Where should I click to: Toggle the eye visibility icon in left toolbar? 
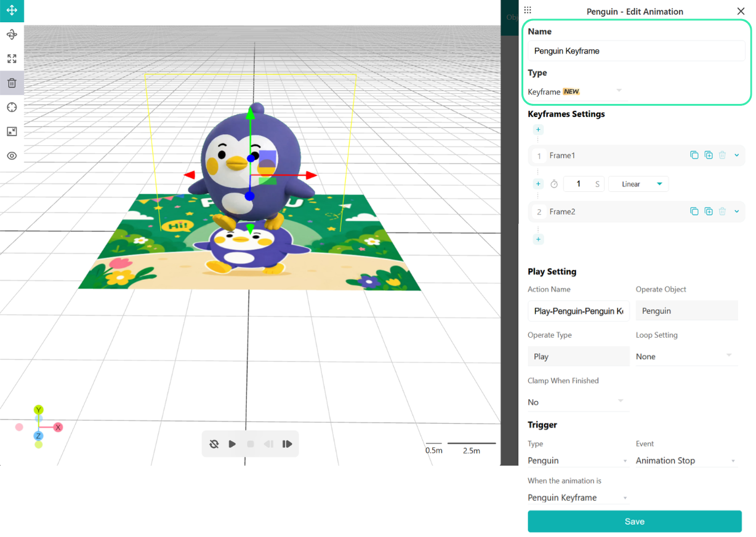tap(12, 156)
